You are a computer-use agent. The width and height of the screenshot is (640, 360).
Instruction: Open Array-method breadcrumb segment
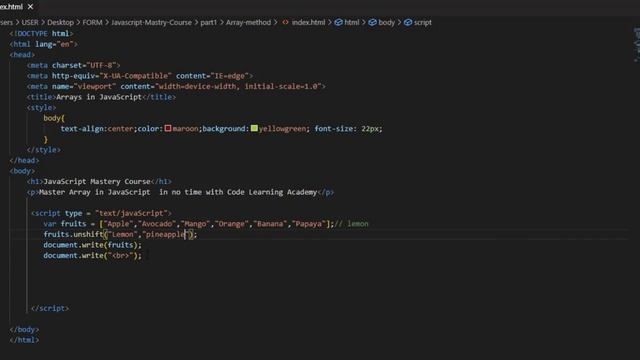(x=248, y=22)
